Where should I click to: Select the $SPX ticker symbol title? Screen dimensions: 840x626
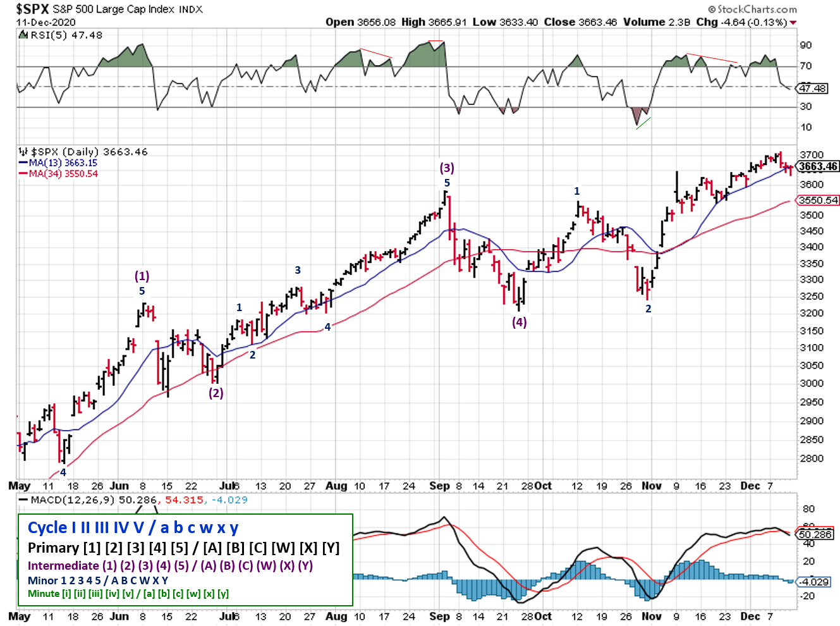pos(33,9)
